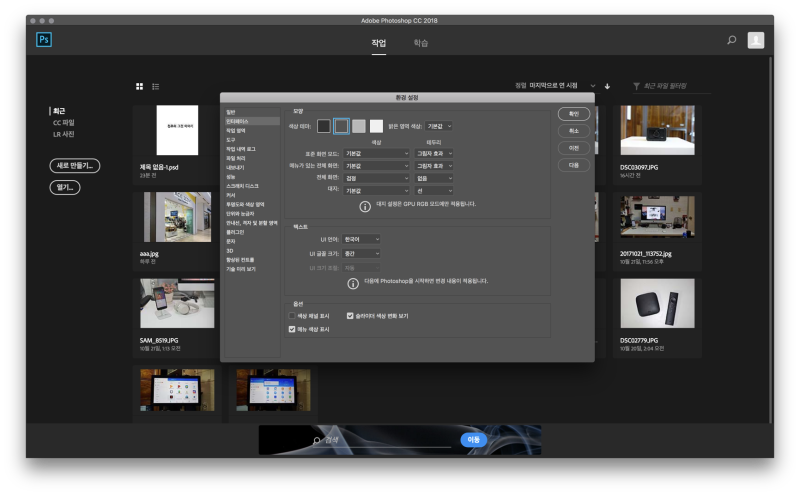Choose the medium gray color theme swatch
This screenshot has height=495, width=800.
tap(359, 126)
